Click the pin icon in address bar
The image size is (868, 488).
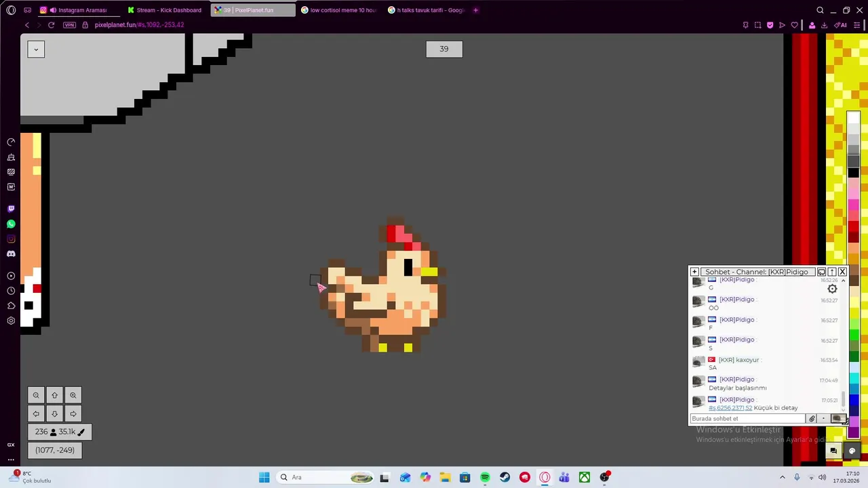745,25
